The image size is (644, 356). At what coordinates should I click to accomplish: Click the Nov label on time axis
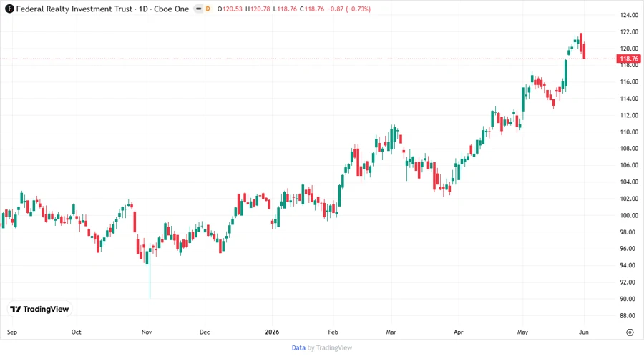147,332
